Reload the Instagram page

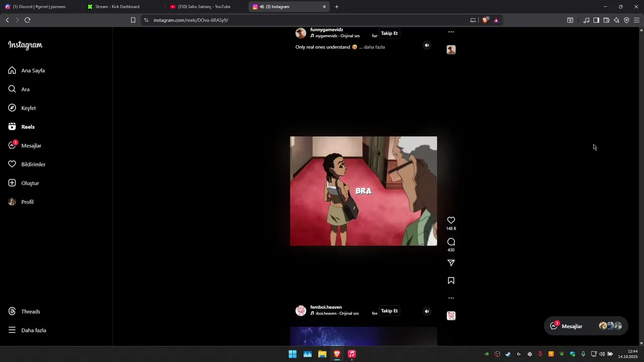[x=28, y=20]
